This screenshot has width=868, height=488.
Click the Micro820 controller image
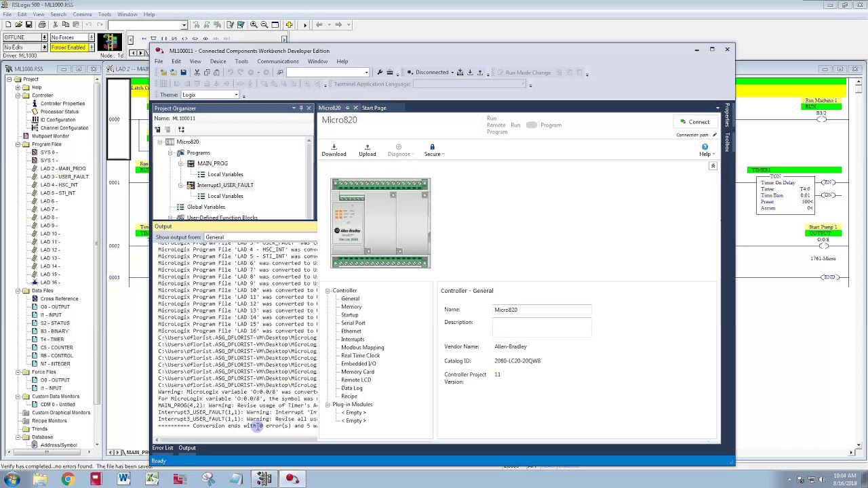coord(380,223)
